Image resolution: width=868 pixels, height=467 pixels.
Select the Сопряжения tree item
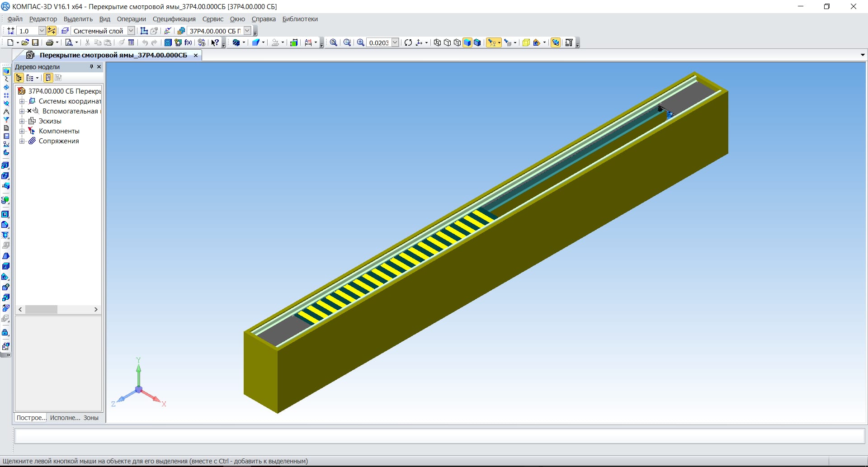pyautogui.click(x=59, y=141)
